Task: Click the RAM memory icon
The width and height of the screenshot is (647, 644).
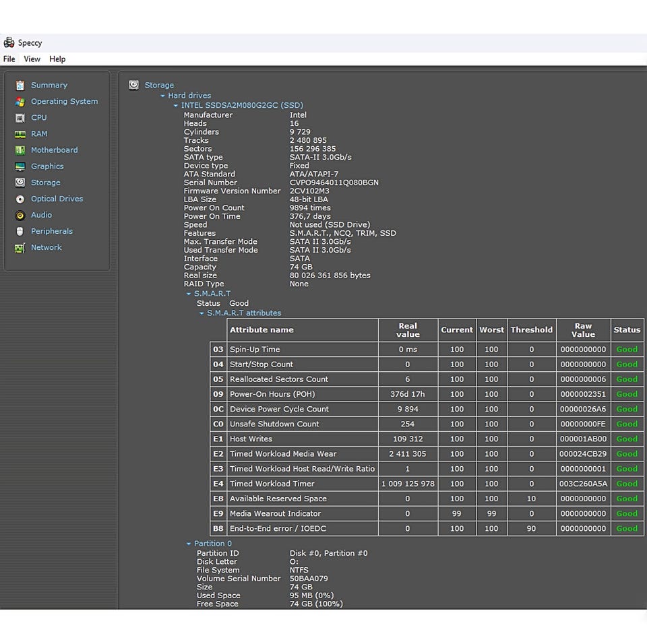Action: point(20,134)
